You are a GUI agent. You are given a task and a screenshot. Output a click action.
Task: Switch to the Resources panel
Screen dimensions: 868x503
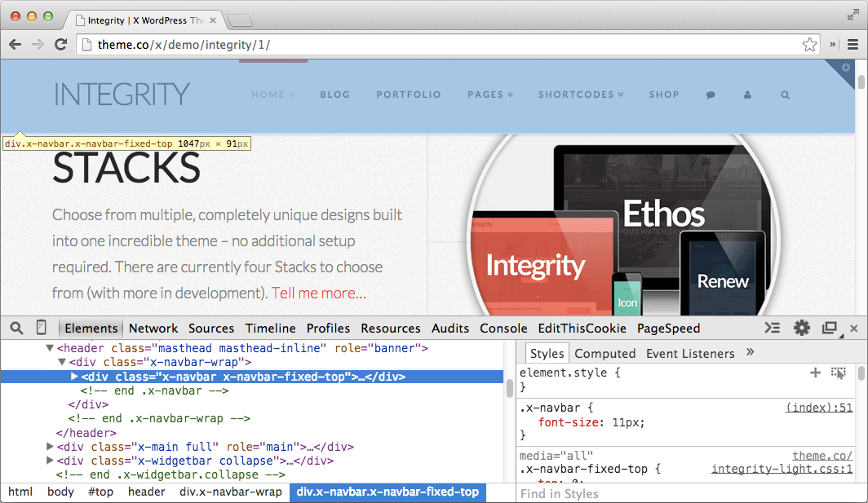tap(390, 329)
